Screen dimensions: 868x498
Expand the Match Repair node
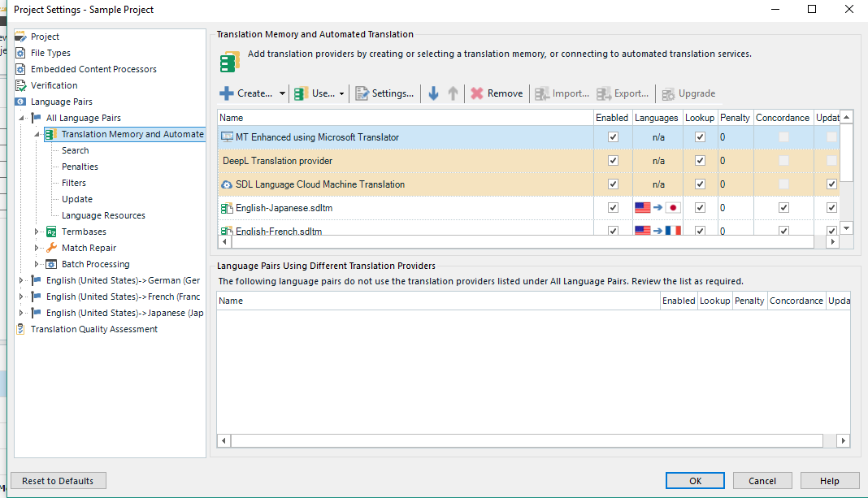point(37,248)
